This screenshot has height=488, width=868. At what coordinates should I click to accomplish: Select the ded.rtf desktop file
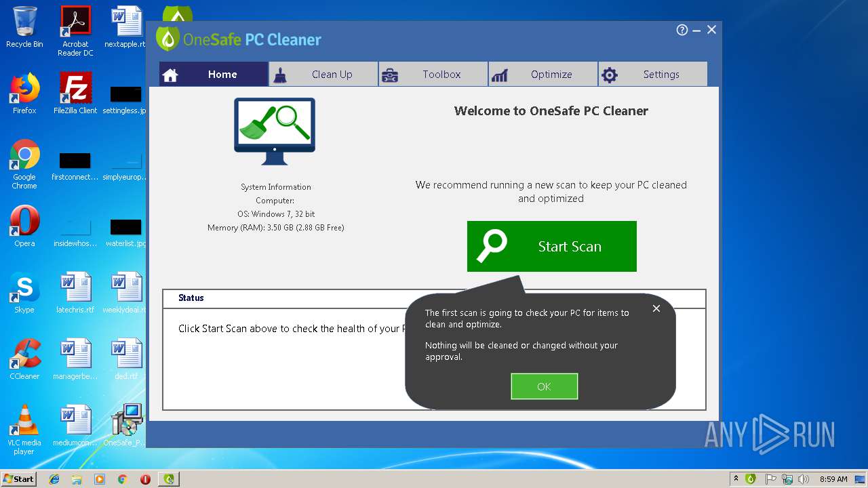[126, 359]
